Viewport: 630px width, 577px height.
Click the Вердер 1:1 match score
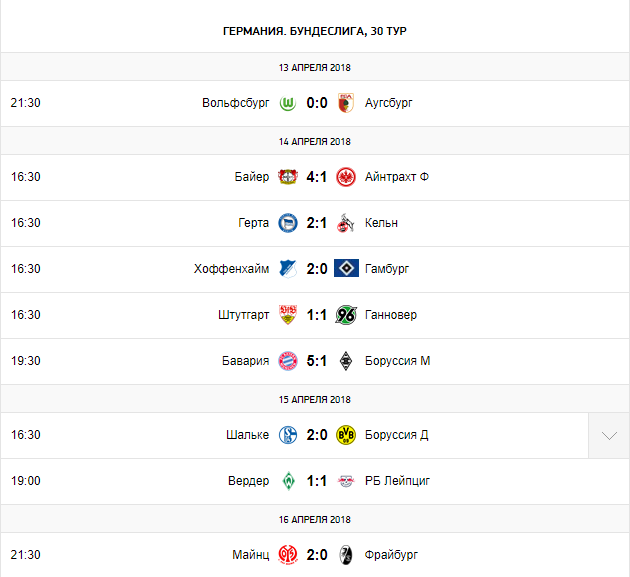(317, 481)
